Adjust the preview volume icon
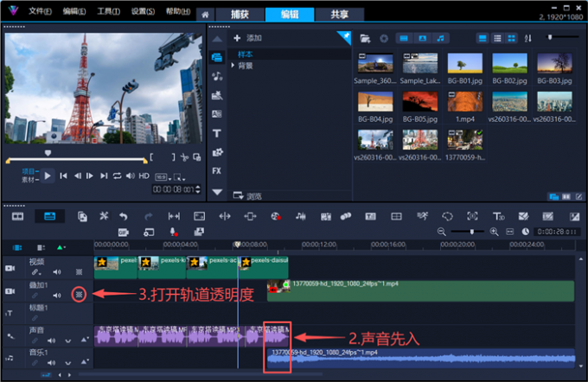The width and height of the screenshot is (588, 382). coord(130,175)
